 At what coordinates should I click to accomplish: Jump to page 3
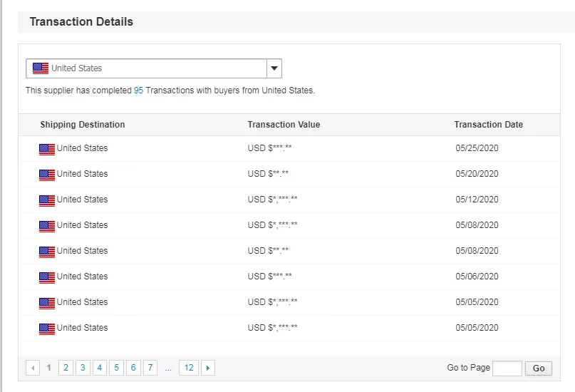tap(83, 368)
